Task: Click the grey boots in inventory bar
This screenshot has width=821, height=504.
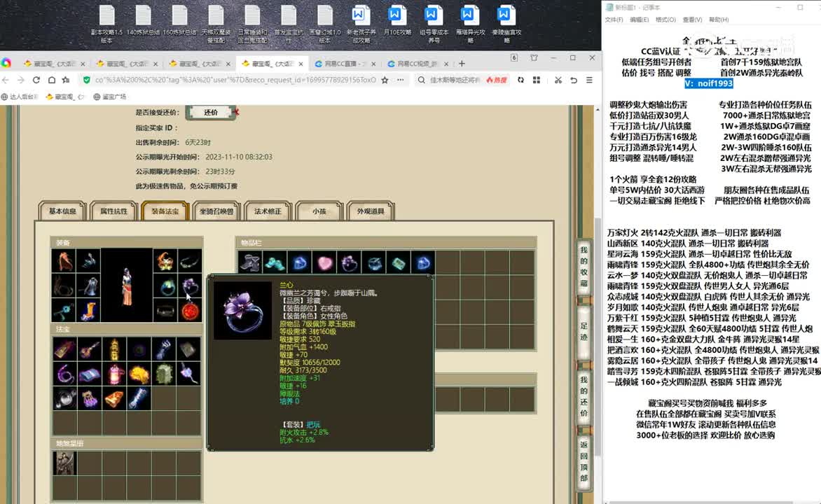Action: point(250,262)
